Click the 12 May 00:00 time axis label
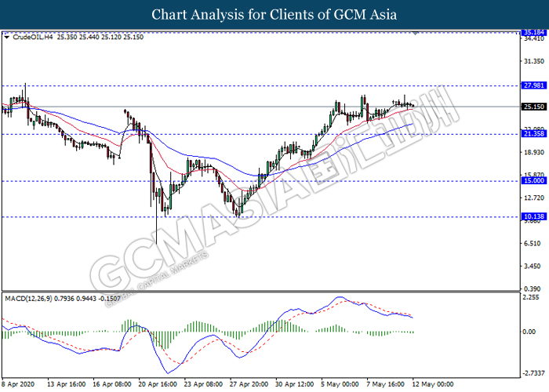The width and height of the screenshot is (549, 392). coord(432,384)
